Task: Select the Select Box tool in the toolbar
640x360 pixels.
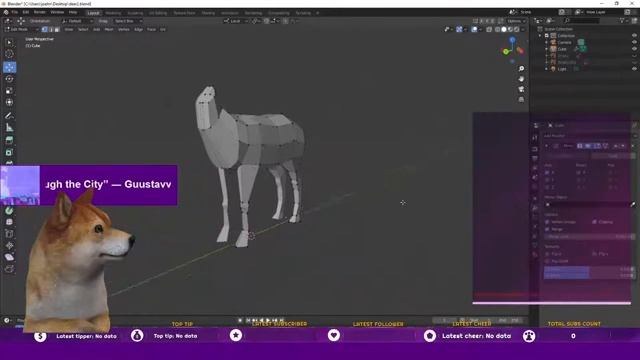Action: tap(9, 42)
